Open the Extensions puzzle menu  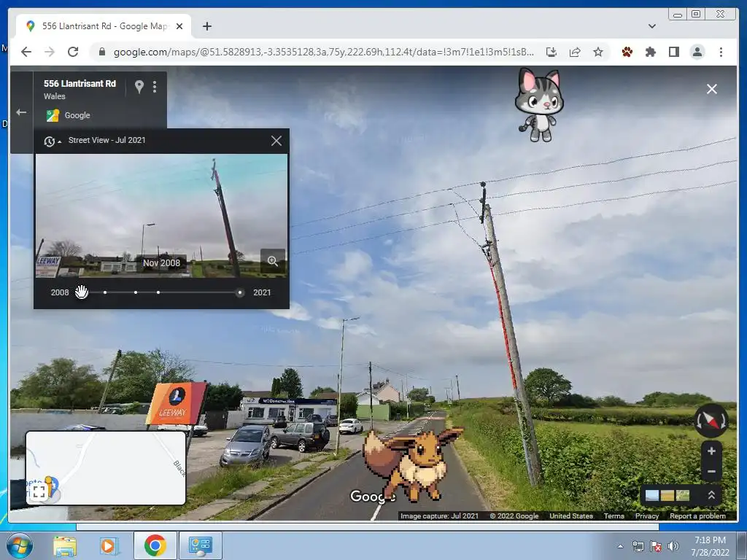[x=650, y=52]
